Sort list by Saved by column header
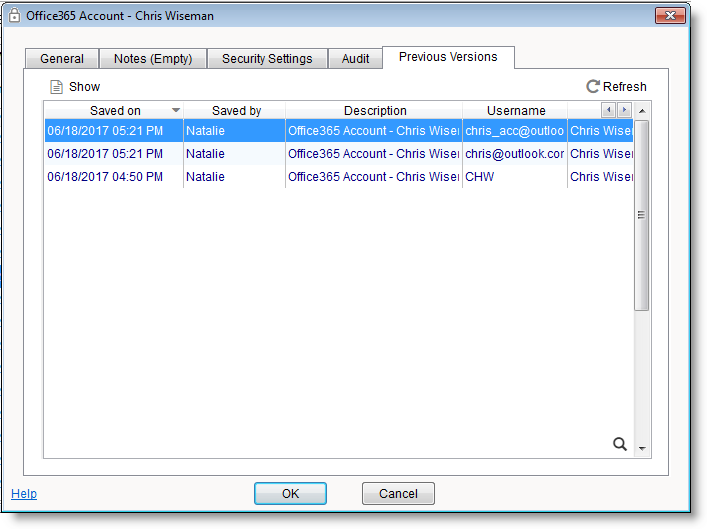 coord(236,111)
